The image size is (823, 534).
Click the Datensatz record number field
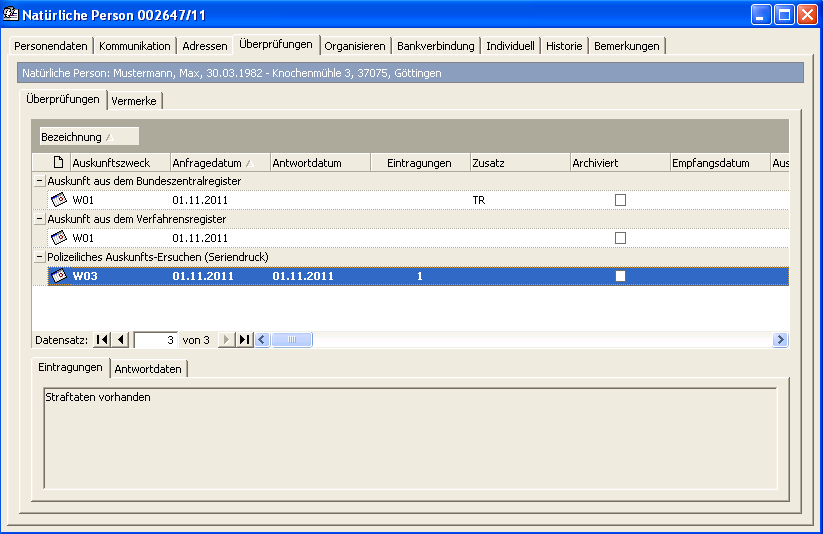(x=156, y=340)
